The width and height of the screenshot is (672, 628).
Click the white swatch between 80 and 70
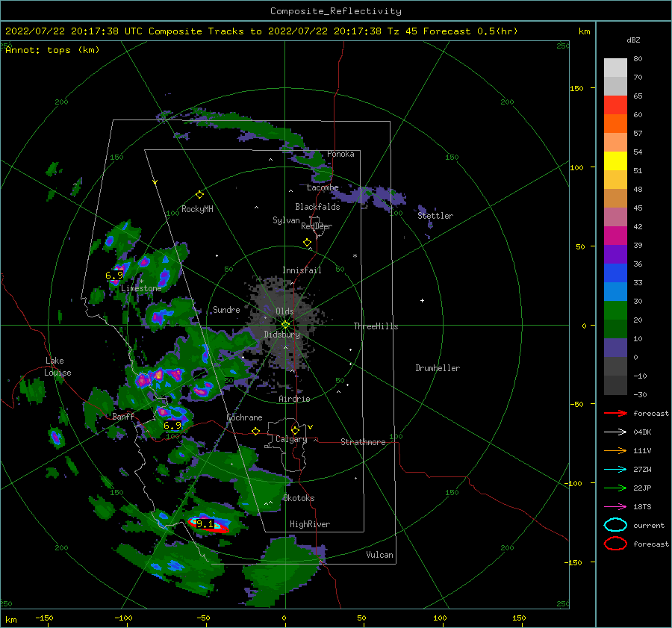coord(615,68)
